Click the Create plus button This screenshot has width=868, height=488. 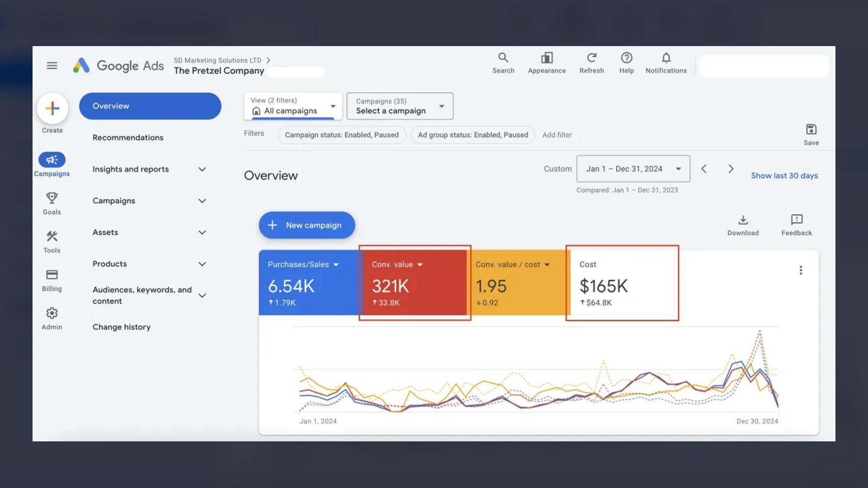[x=53, y=108]
